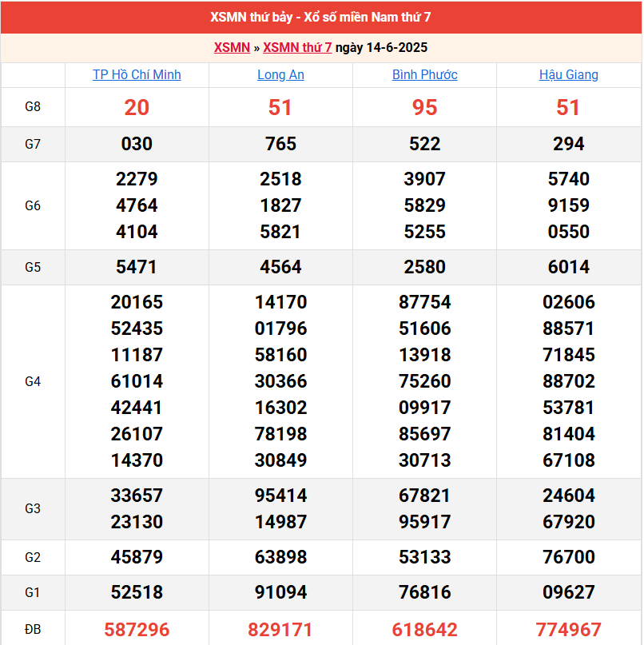Visit the Hậu Giang province link
The width and height of the screenshot is (644, 645).
coord(568,75)
